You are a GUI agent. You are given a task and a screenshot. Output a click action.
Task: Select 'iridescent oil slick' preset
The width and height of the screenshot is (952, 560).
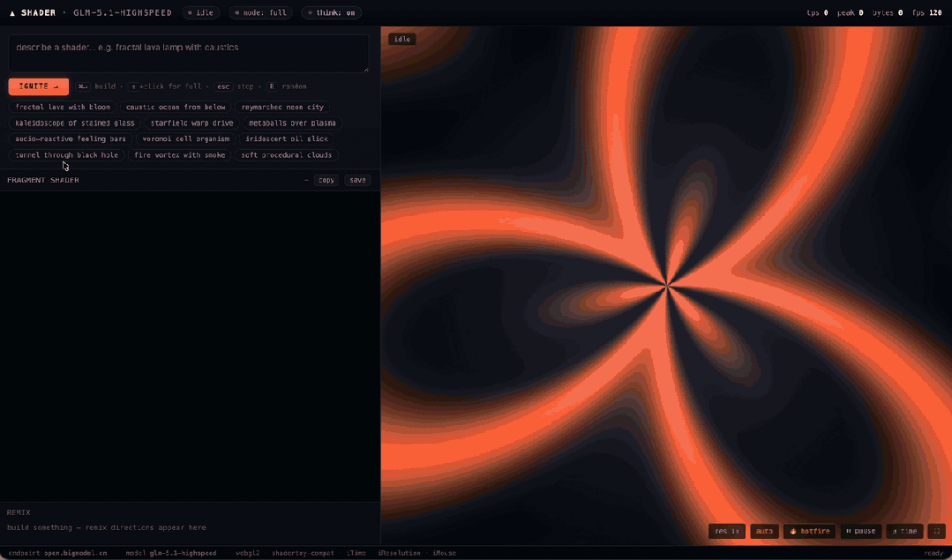point(287,139)
